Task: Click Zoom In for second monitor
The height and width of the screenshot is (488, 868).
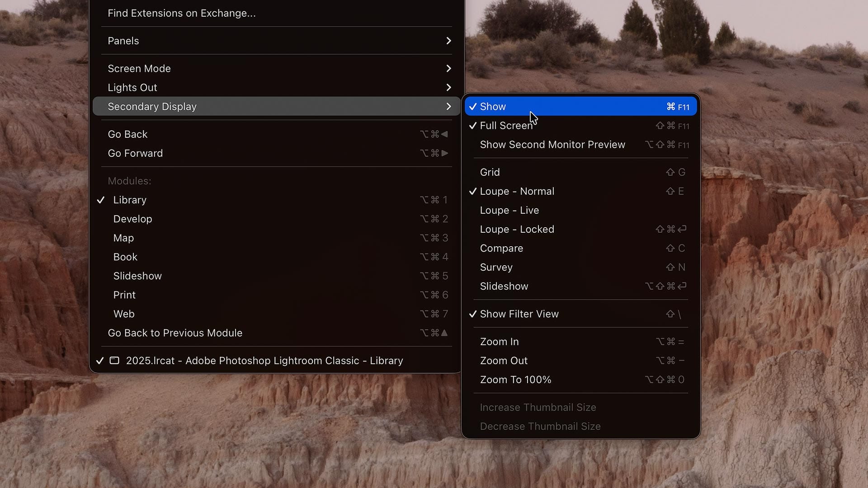Action: pyautogui.click(x=499, y=342)
